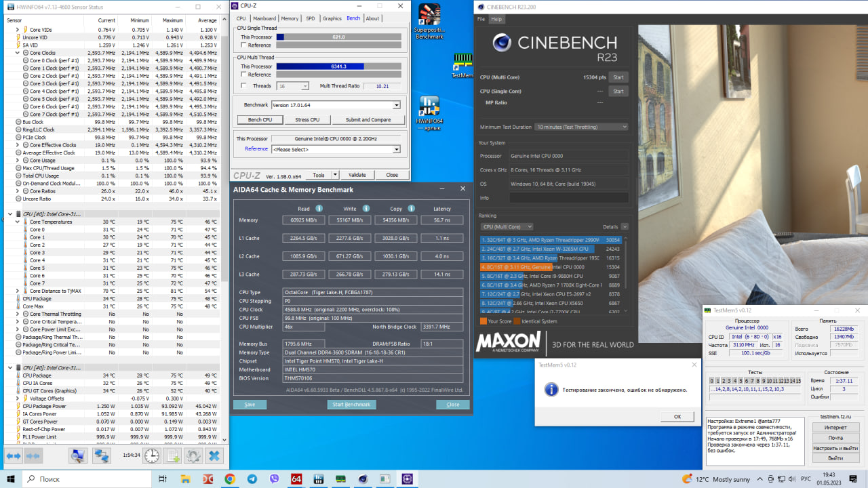Toggle Cinebench Identical System legend checkbox
The width and height of the screenshot is (868, 488).
[517, 321]
